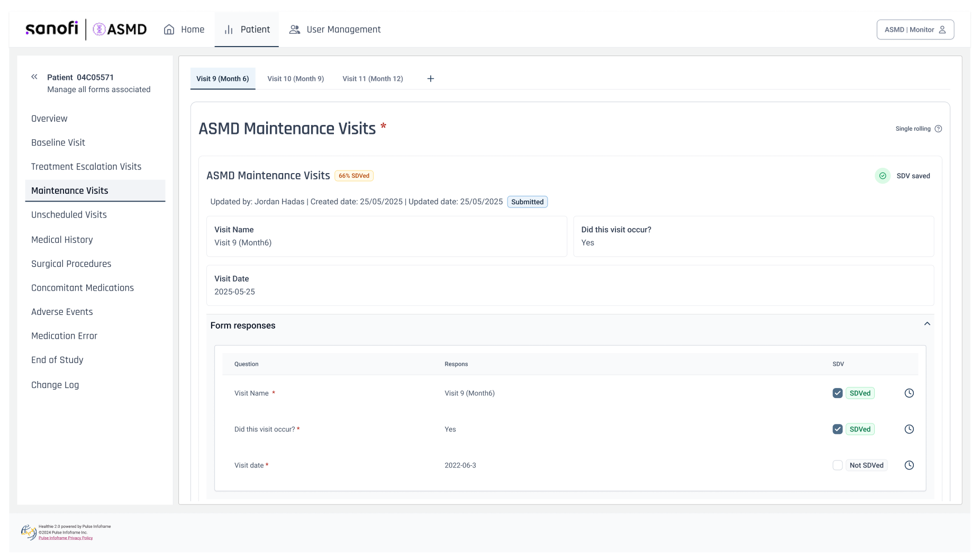Go to Home navigation tab

[x=184, y=30]
